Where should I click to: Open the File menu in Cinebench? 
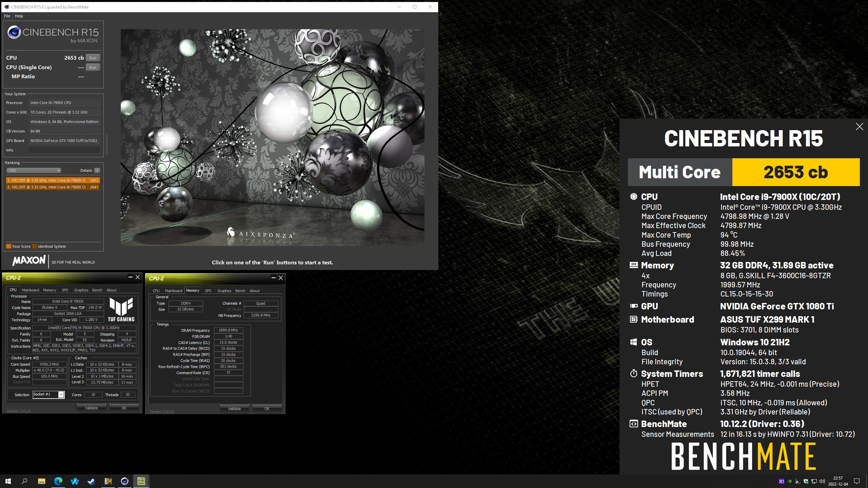click(7, 16)
